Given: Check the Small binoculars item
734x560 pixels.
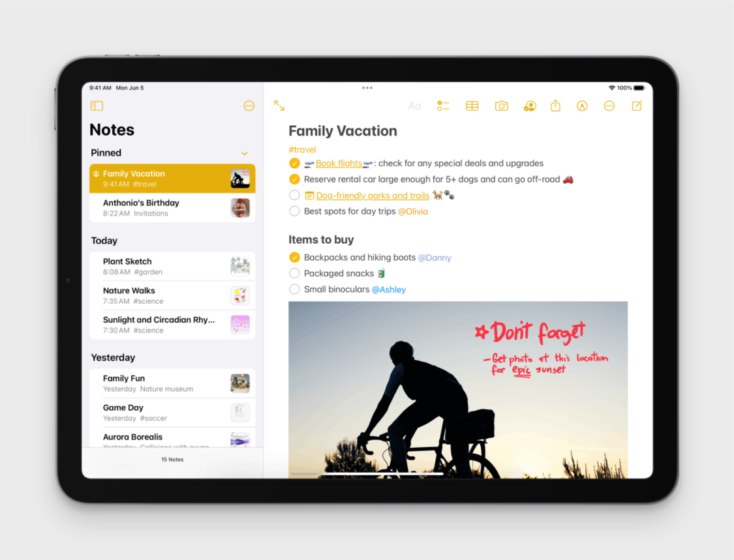Looking at the screenshot, I should click(x=294, y=289).
